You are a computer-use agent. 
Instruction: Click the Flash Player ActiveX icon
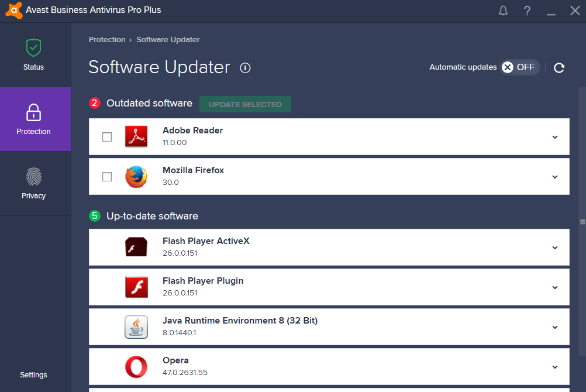[x=136, y=247]
